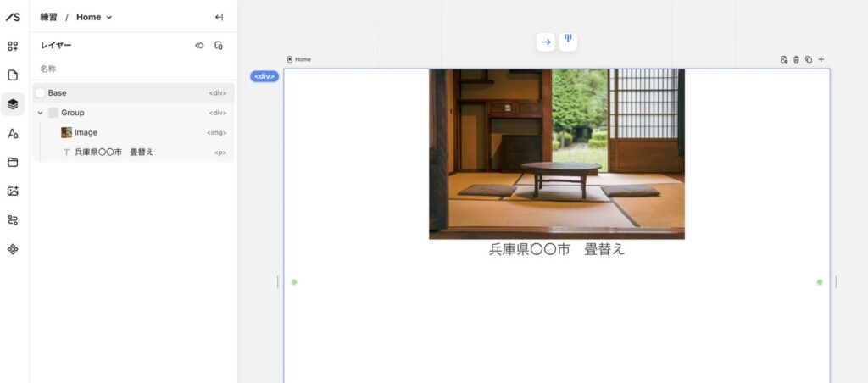
Task: Click the trash icon above canvas
Action: click(x=796, y=59)
